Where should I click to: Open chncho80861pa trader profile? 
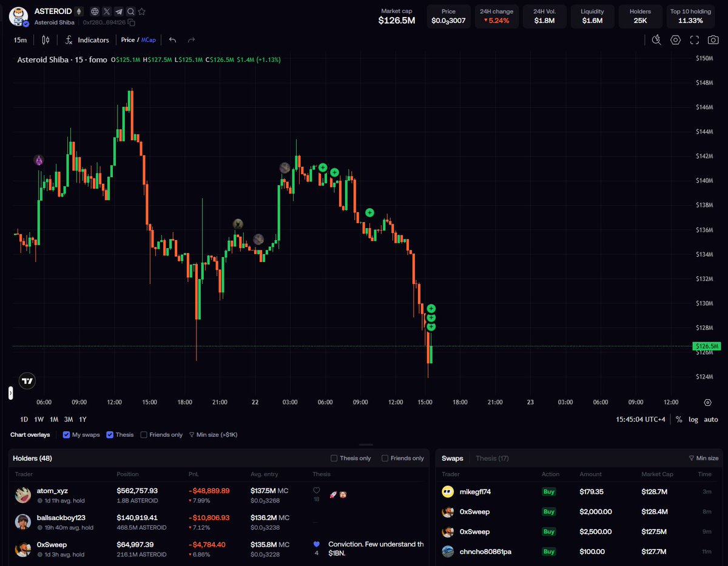click(x=485, y=551)
